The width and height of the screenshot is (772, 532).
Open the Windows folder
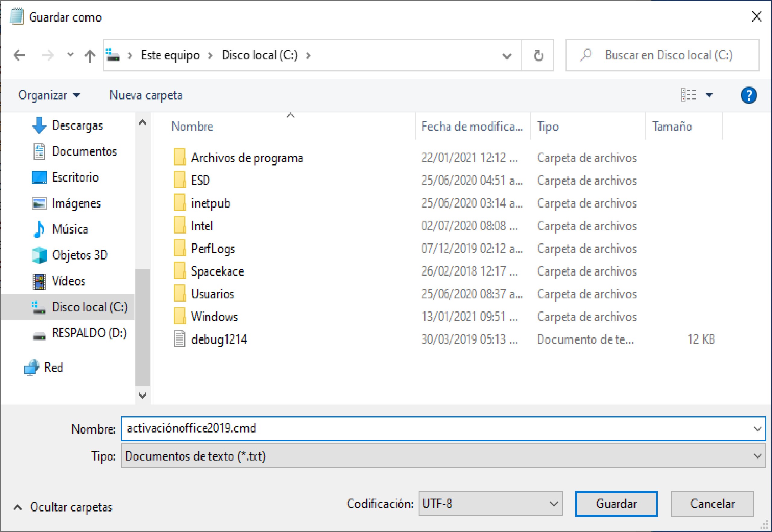click(215, 316)
